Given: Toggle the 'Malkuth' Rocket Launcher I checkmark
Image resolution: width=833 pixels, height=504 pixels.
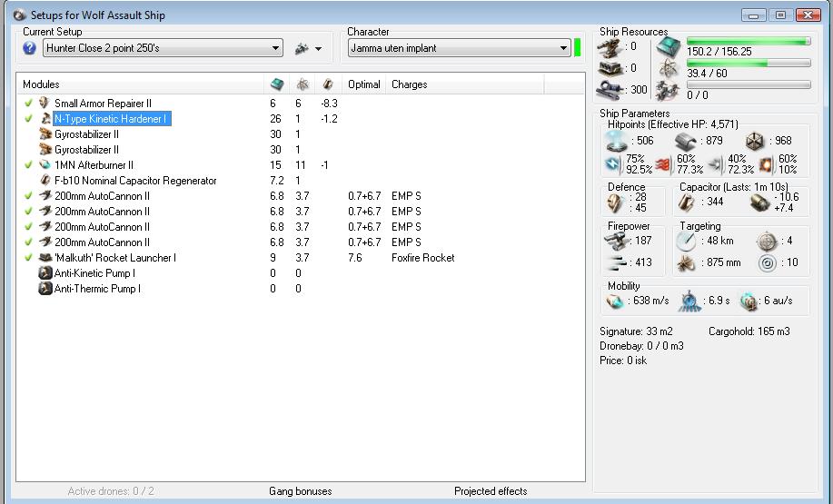Looking at the screenshot, I should [x=29, y=257].
